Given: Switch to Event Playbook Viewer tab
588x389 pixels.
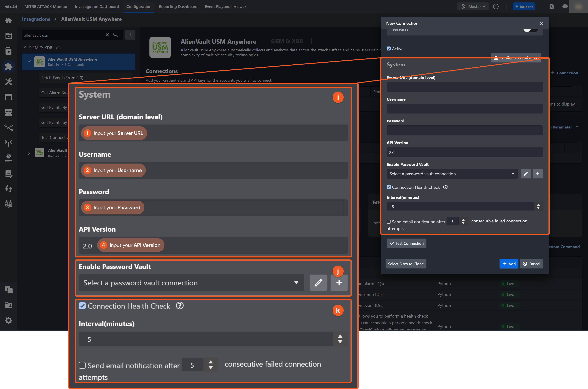Looking at the screenshot, I should tap(225, 7).
